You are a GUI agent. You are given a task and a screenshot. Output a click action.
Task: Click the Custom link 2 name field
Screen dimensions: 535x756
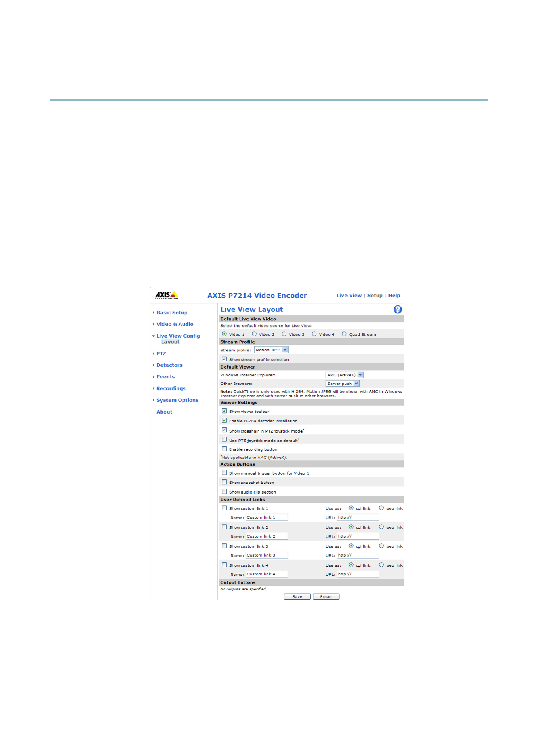(x=267, y=536)
